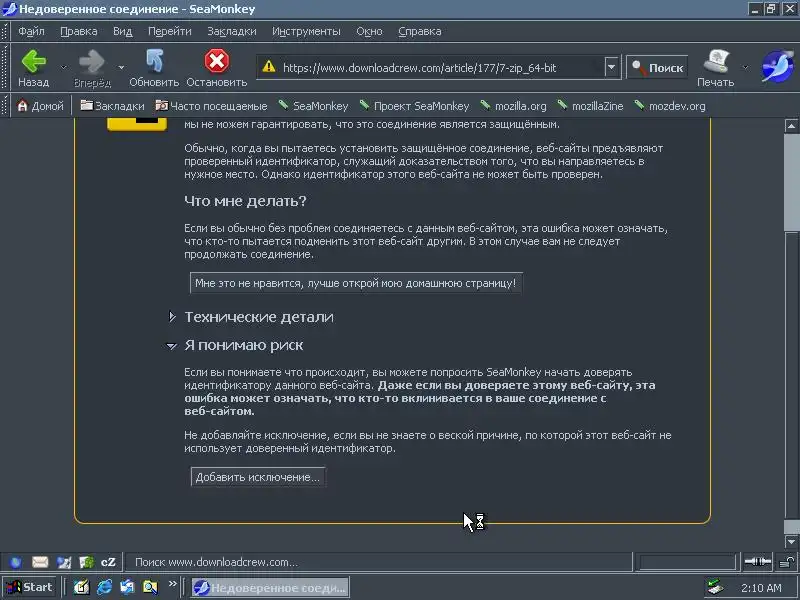Open the Browser component icon in status bar

coord(16,562)
